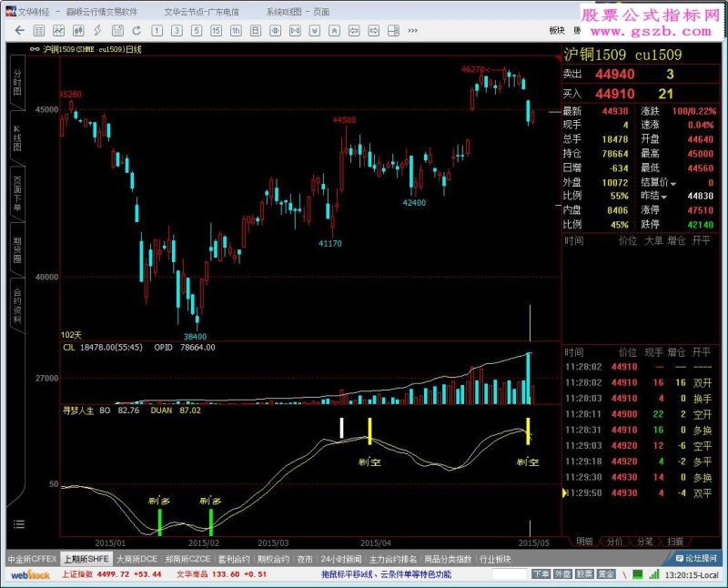Open the 结算价 dropdown arrow
The width and height of the screenshot is (728, 588).
[x=673, y=184]
